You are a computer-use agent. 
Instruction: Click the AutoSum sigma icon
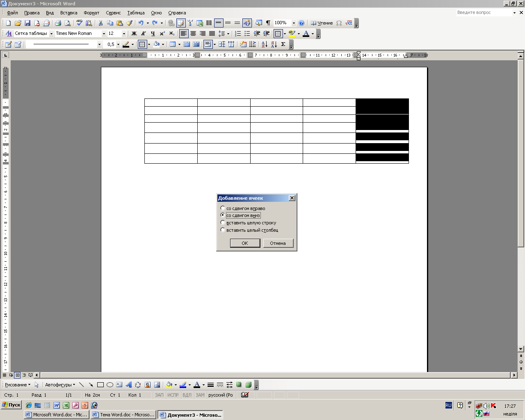pyautogui.click(x=283, y=44)
